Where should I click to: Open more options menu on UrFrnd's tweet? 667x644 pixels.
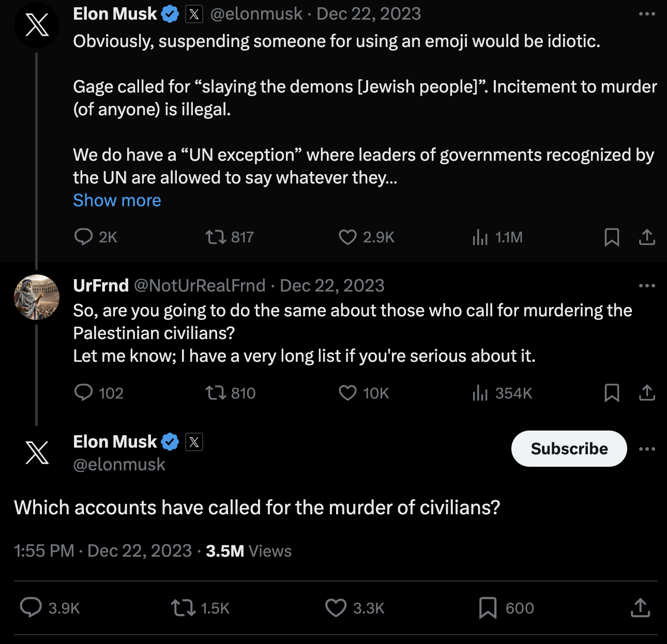point(647,285)
